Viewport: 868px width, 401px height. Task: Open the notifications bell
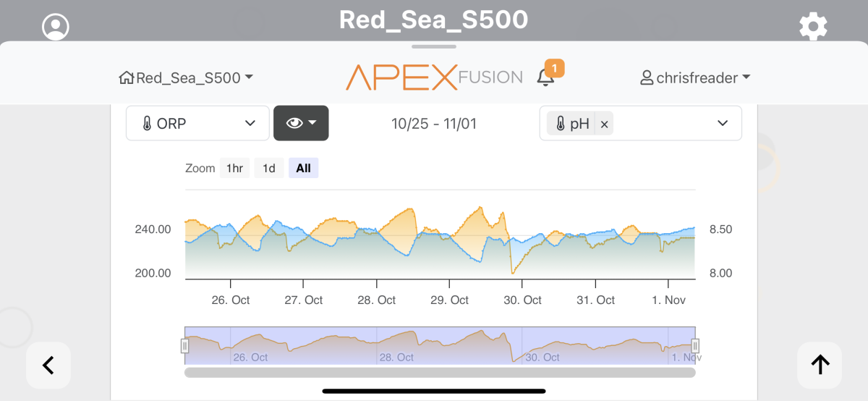(x=546, y=77)
